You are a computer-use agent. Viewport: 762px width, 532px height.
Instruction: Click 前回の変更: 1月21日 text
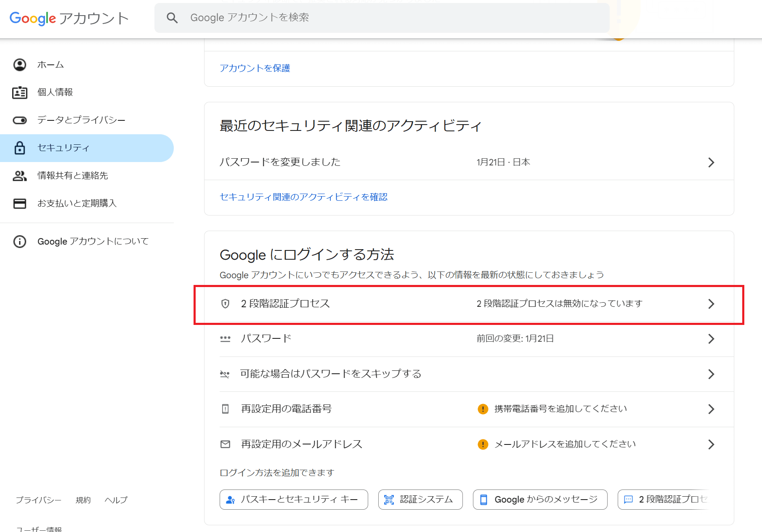[515, 338]
